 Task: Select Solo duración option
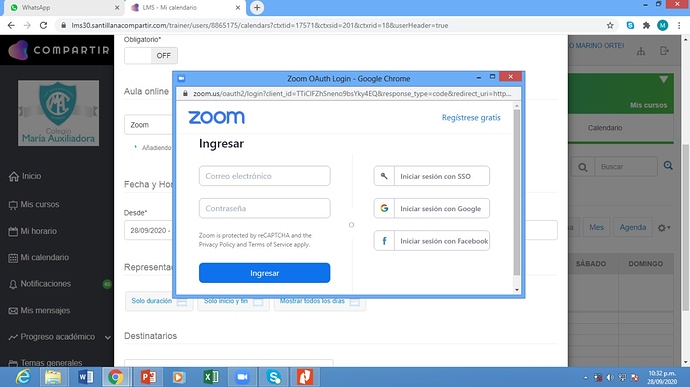[x=159, y=301]
